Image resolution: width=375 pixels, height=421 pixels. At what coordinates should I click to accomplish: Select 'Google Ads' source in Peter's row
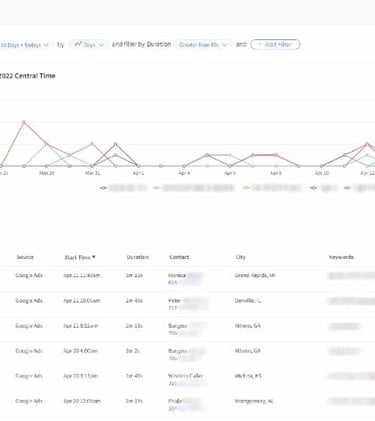click(x=29, y=301)
